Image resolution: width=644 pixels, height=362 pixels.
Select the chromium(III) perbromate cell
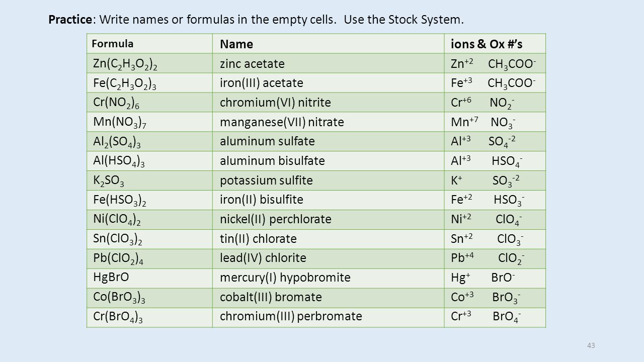329,318
